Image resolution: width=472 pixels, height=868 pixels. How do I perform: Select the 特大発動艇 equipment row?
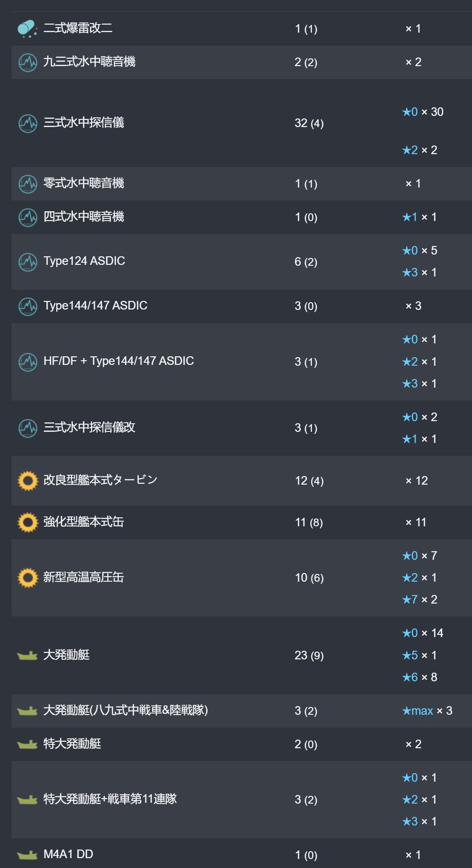[242, 744]
